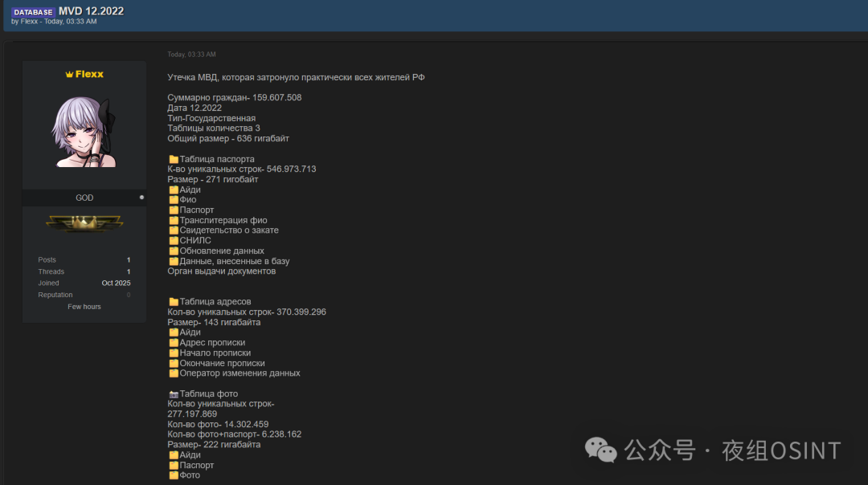Click the online status dot beside GOD
This screenshot has width=868, height=485.
(141, 198)
